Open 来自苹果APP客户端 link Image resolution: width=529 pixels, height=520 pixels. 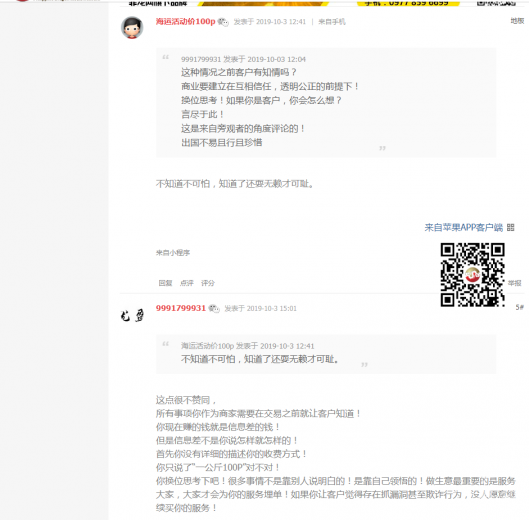pos(464,227)
